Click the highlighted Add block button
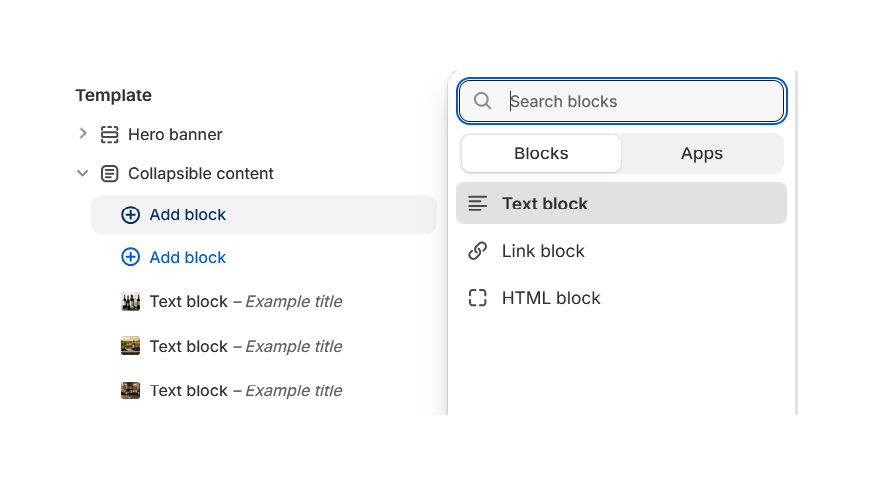Viewport: 877px width, 492px height. (x=264, y=215)
